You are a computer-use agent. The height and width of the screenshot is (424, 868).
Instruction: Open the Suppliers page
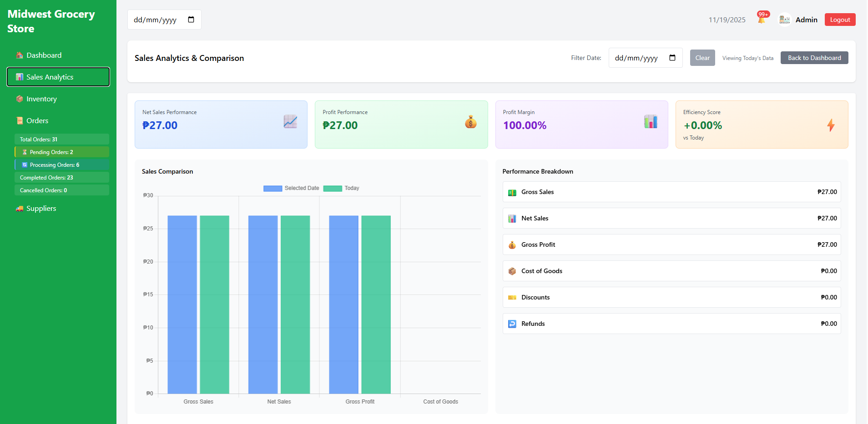(58, 208)
